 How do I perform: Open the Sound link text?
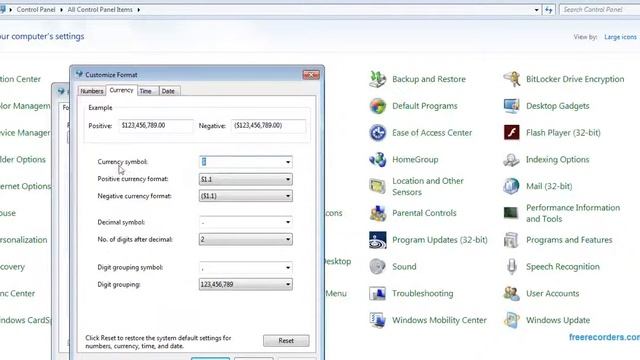(404, 267)
